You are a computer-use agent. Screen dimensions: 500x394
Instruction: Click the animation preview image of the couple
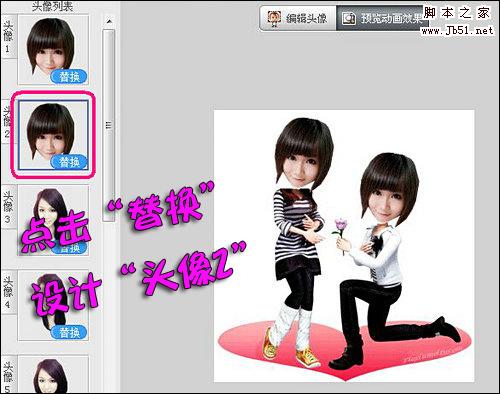coord(344,246)
